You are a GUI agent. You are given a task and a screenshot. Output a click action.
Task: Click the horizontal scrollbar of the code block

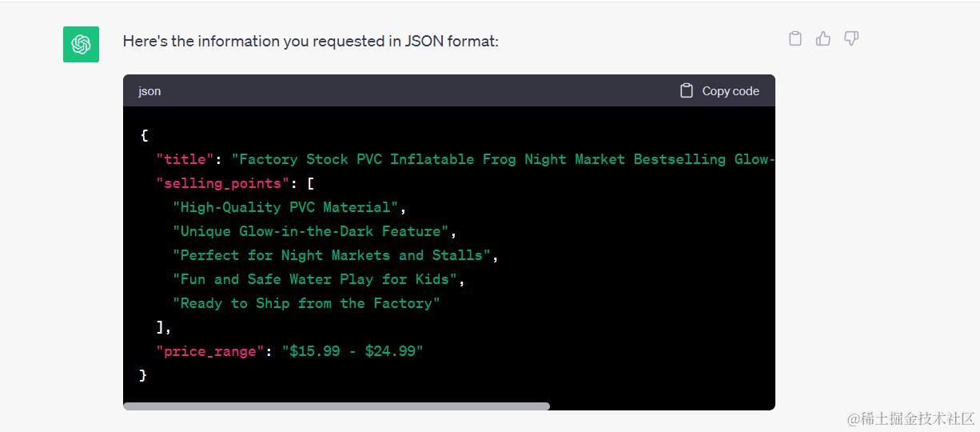(337, 406)
